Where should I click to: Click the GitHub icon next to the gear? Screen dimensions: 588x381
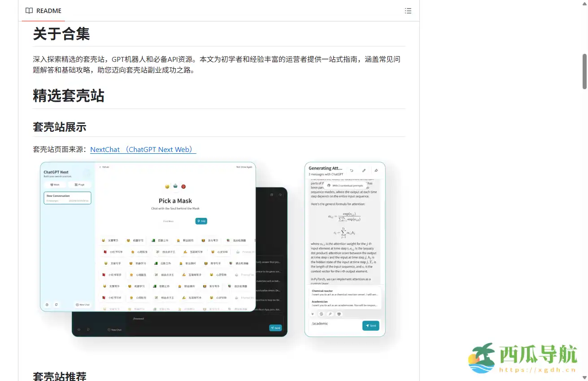(56, 304)
